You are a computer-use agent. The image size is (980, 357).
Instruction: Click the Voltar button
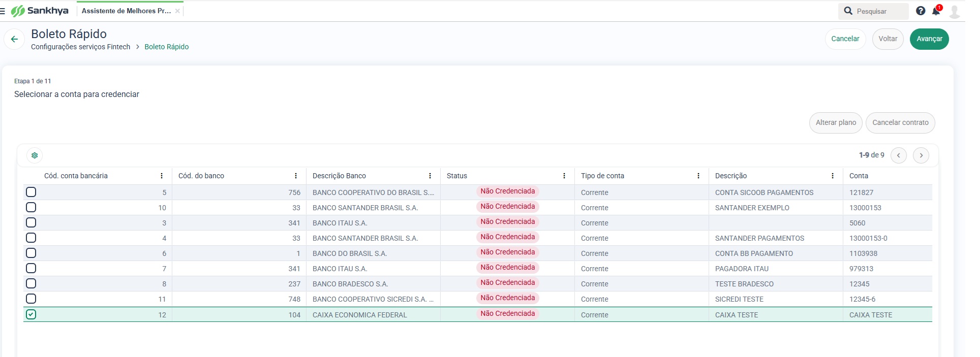click(888, 39)
